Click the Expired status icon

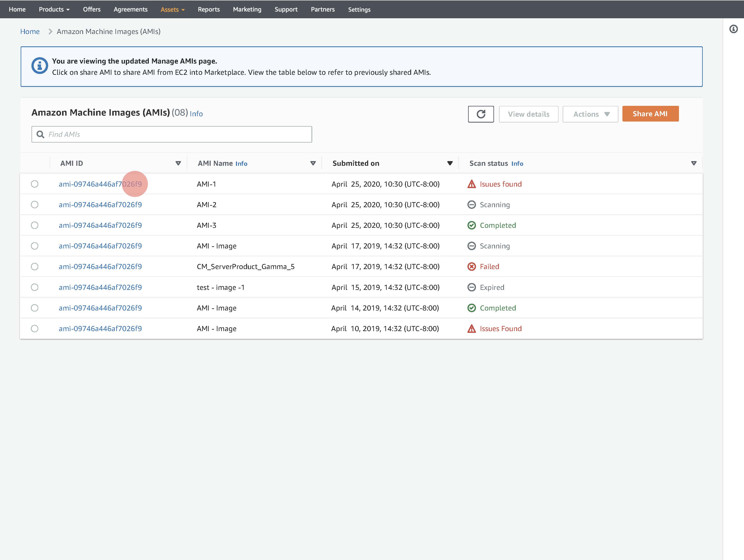click(x=471, y=287)
